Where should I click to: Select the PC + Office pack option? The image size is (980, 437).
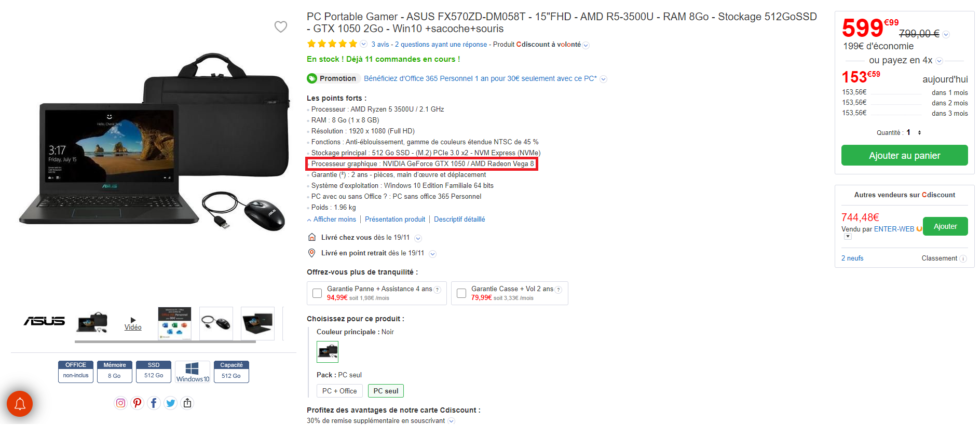(339, 391)
